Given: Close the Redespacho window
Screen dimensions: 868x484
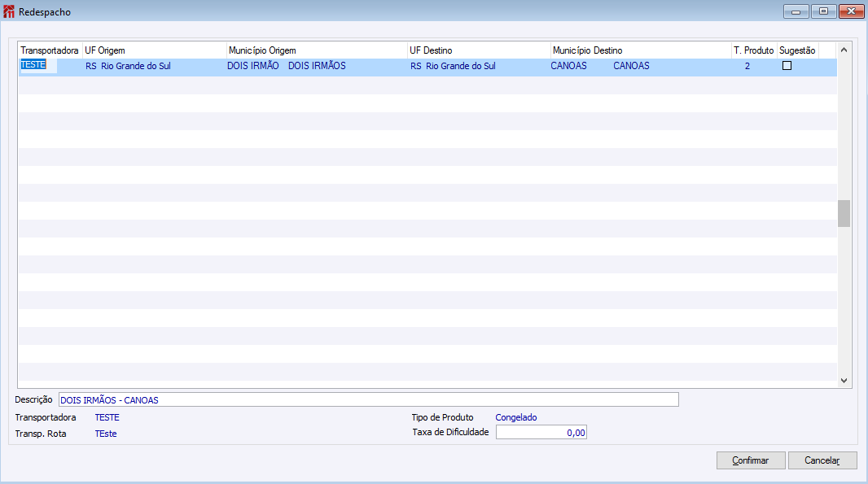Looking at the screenshot, I should click(x=852, y=11).
